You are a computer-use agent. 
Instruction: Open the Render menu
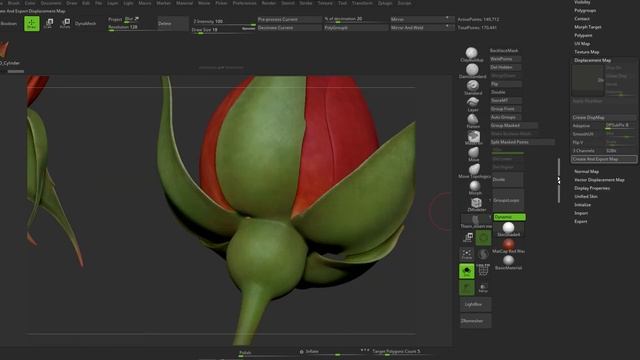(x=269, y=3)
